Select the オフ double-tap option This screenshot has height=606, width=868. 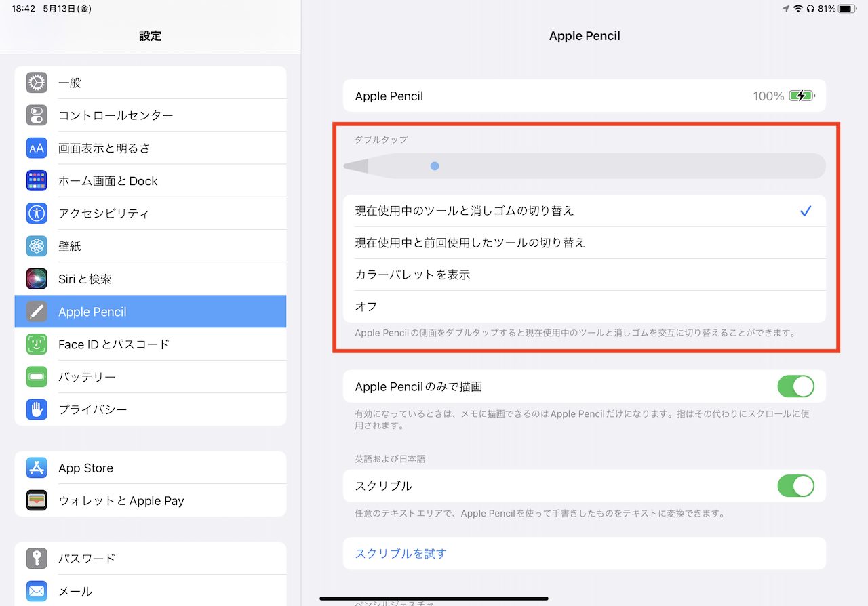tap(584, 306)
